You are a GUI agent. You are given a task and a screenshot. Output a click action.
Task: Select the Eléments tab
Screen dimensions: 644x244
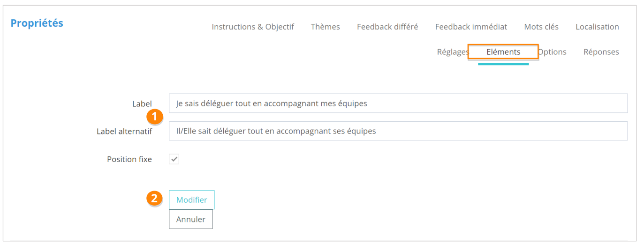click(503, 52)
